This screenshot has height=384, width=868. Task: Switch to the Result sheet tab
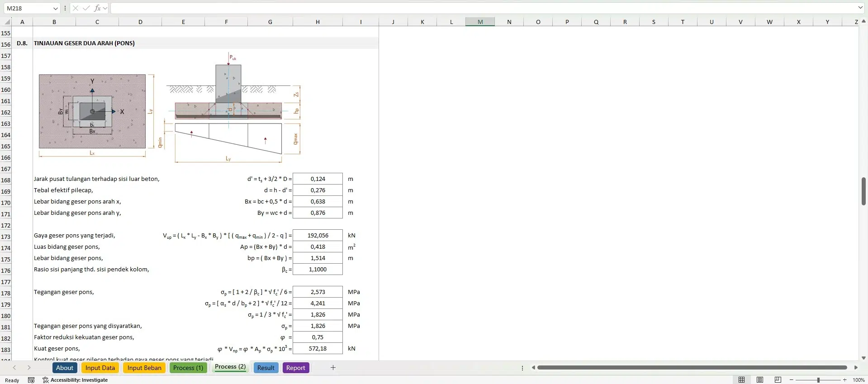(x=266, y=368)
